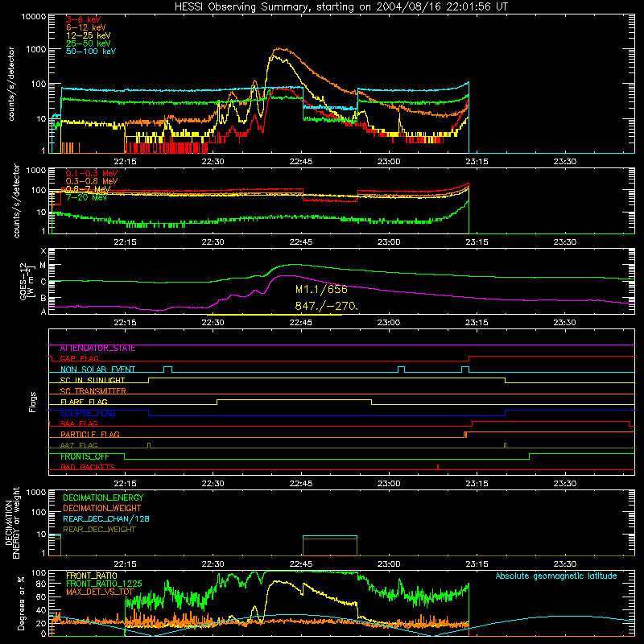Select the SAA_FLAG label
Image resolution: width=644 pixels, height=644 pixels.
click(x=79, y=423)
